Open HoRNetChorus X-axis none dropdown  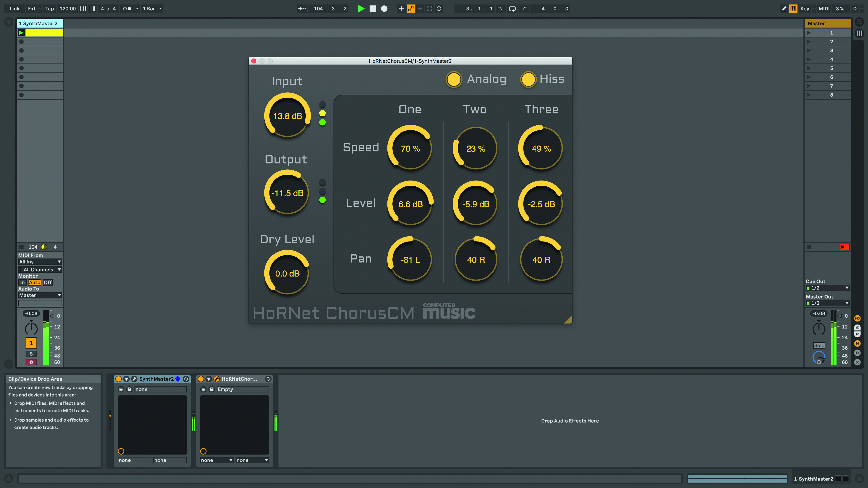point(217,460)
